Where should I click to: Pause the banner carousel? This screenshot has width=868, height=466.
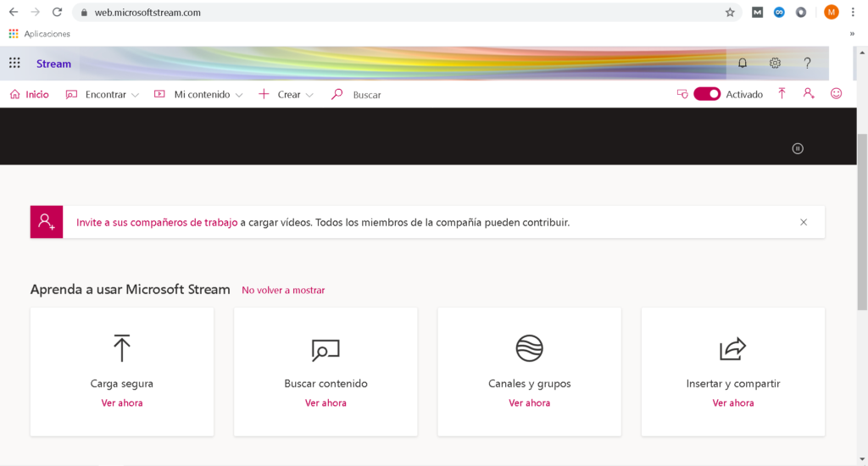click(x=798, y=148)
